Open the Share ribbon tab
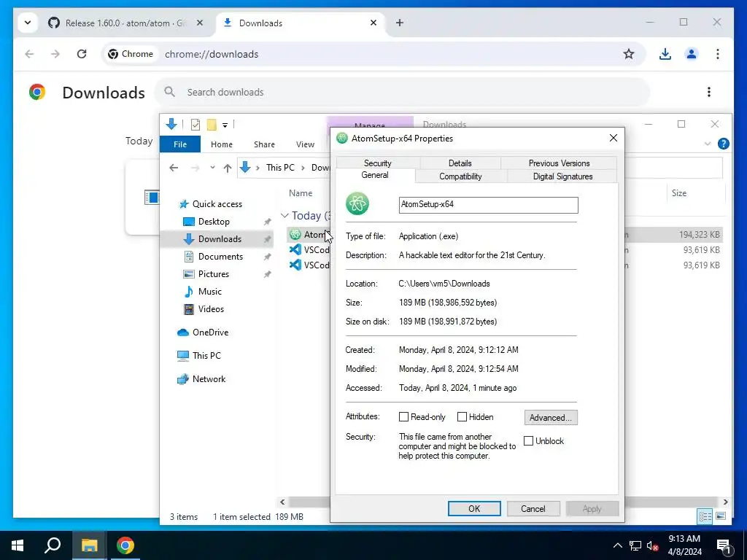The height and width of the screenshot is (560, 747). [x=264, y=144]
